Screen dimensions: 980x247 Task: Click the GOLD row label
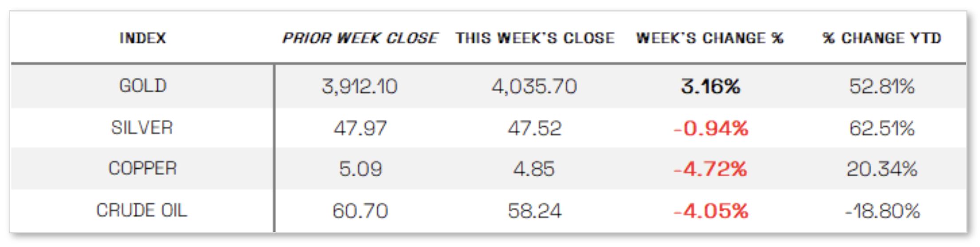[142, 86]
